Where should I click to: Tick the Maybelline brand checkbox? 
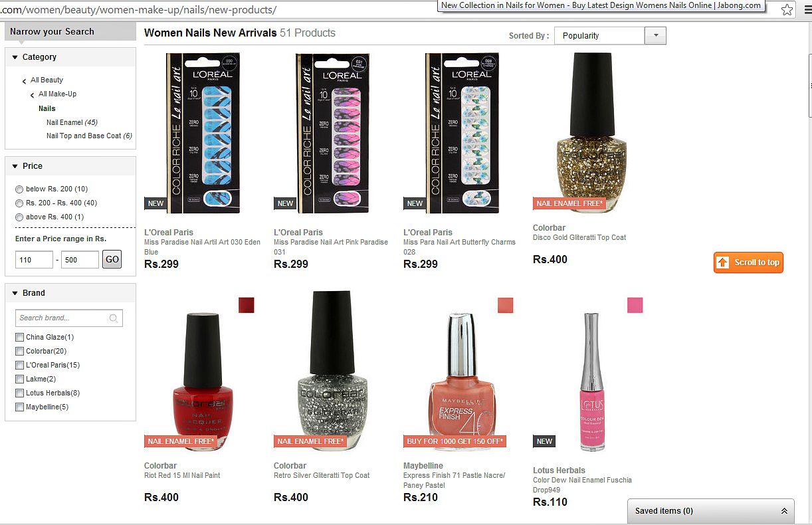pos(19,407)
